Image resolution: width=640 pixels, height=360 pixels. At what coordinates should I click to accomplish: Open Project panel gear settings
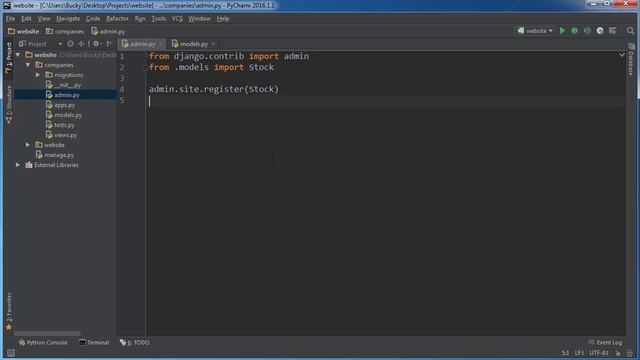97,44
